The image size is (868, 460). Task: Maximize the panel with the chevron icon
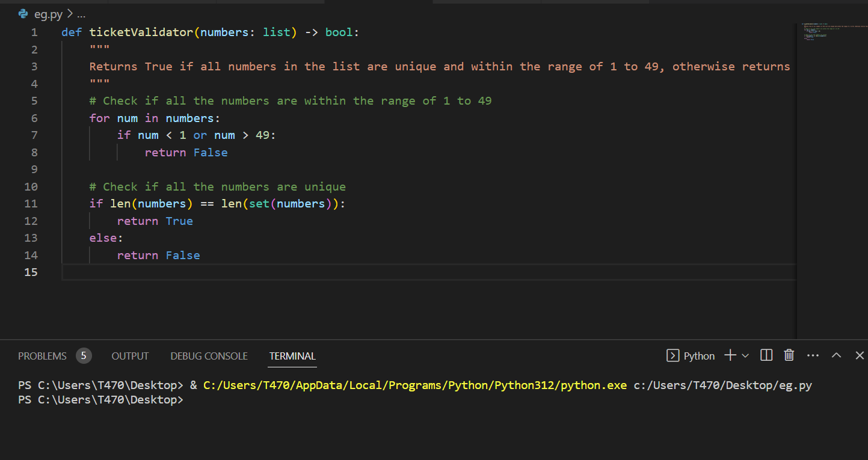click(836, 355)
